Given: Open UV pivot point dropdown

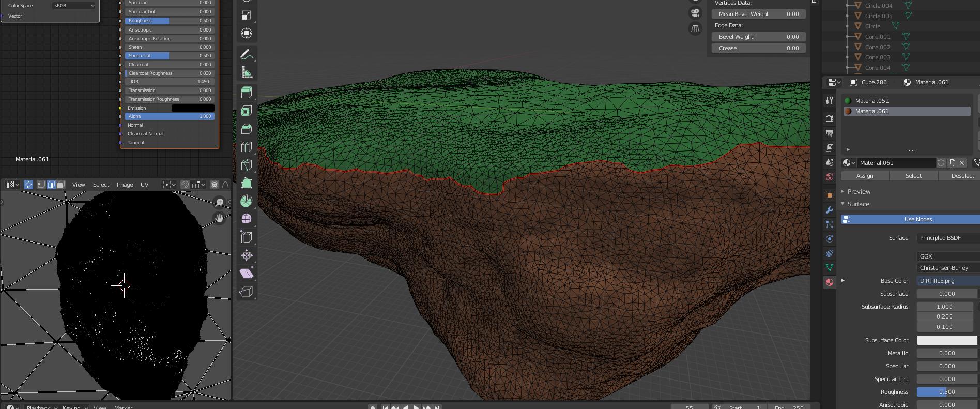Looking at the screenshot, I should pos(169,185).
